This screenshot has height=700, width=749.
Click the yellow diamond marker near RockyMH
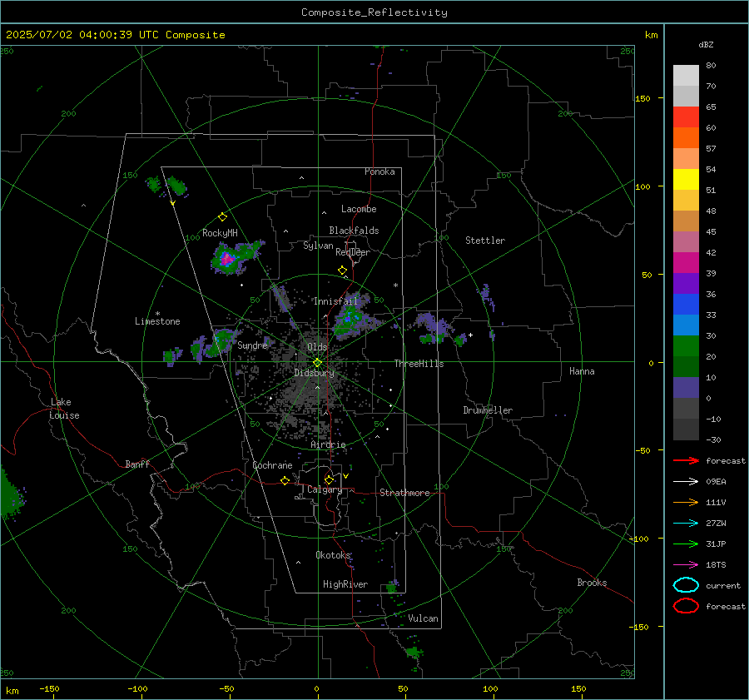[x=222, y=217]
